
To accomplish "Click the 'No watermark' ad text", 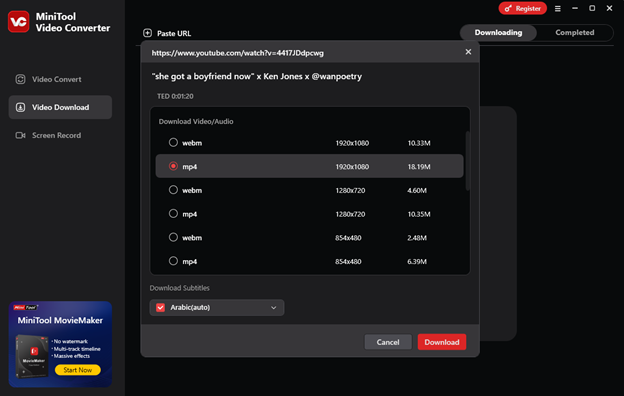I will [x=70, y=341].
